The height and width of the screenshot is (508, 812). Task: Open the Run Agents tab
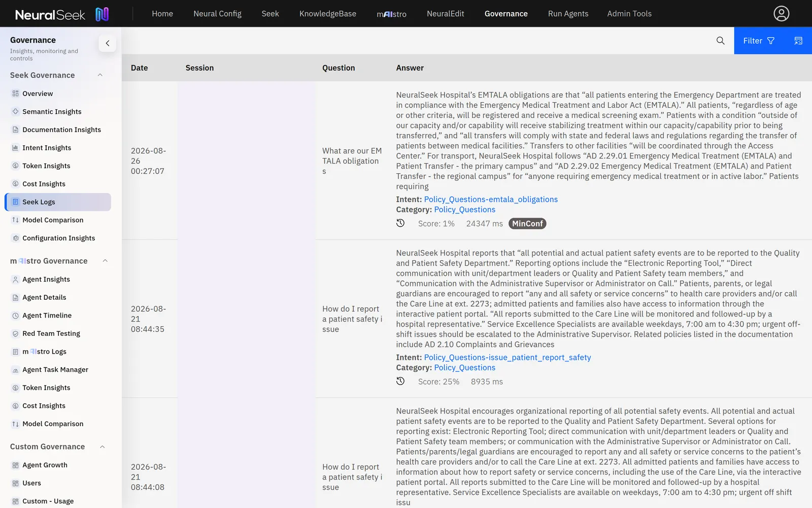point(568,14)
